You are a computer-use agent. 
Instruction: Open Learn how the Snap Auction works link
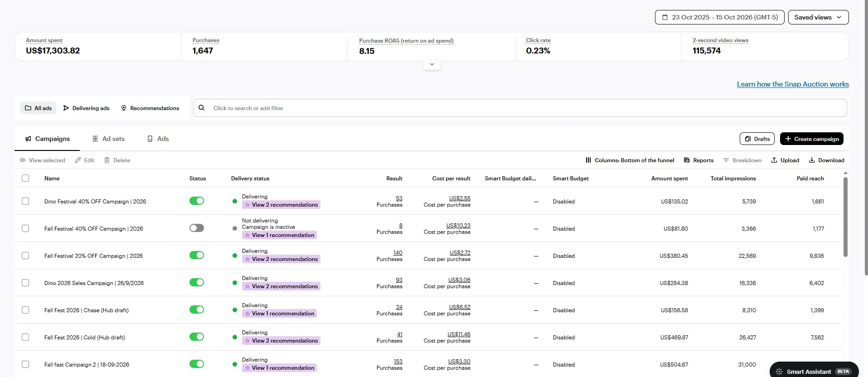pos(793,84)
